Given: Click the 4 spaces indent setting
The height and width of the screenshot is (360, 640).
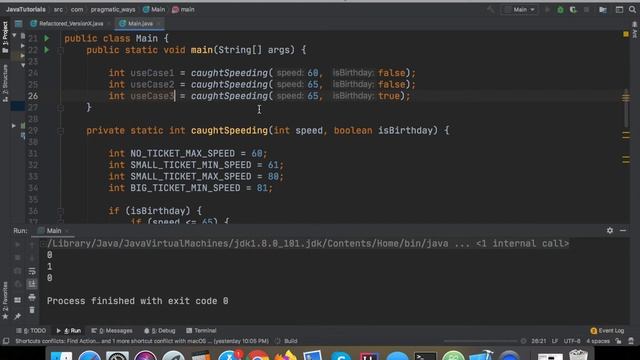Looking at the screenshot, I should 598,341.
